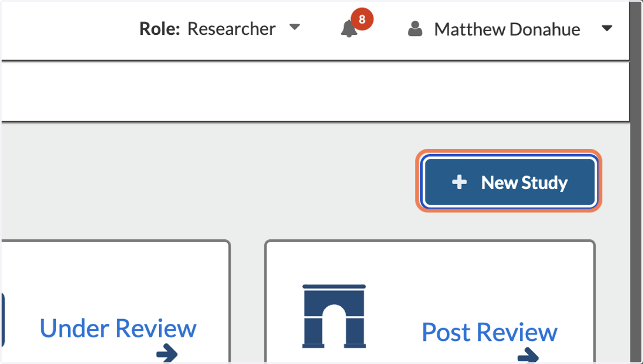Click the Matthew Donahue user name

click(x=507, y=29)
